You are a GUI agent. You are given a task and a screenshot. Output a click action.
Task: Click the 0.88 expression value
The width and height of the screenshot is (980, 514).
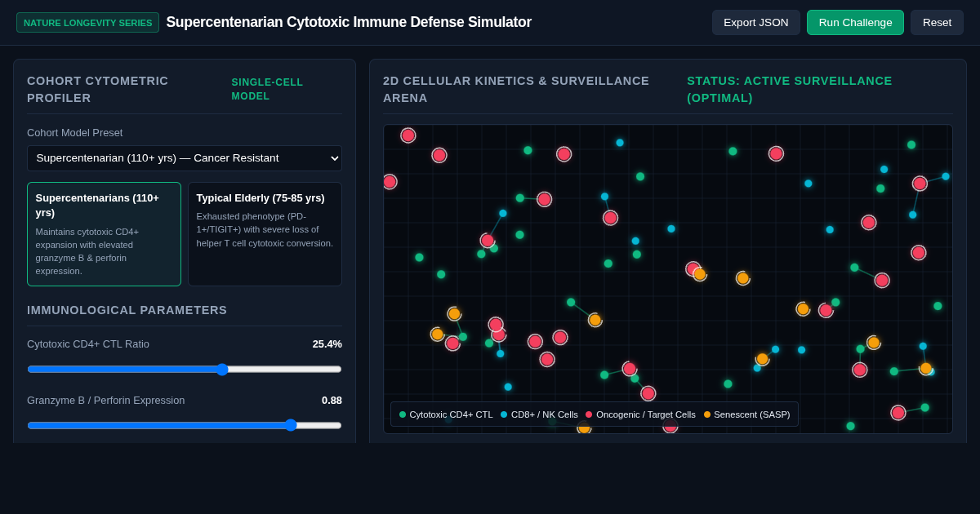point(332,401)
